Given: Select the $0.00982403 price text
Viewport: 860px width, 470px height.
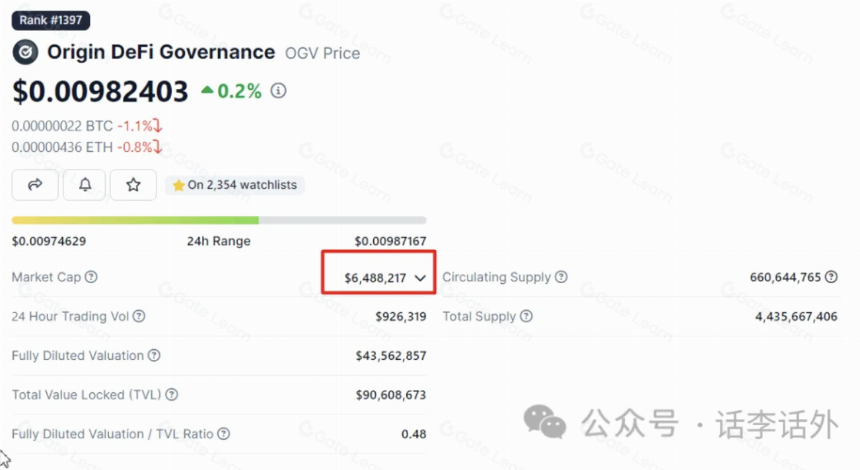Looking at the screenshot, I should (100, 91).
